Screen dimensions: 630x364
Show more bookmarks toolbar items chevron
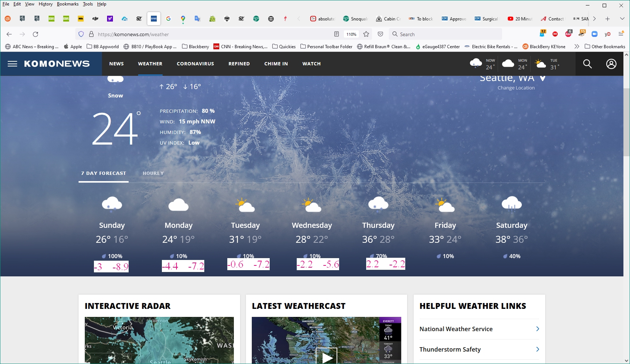click(577, 47)
